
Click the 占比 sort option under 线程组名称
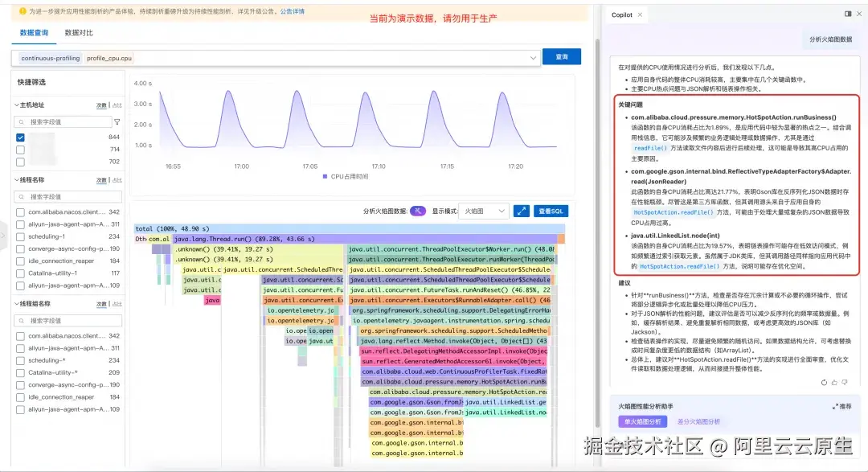pyautogui.click(x=117, y=304)
